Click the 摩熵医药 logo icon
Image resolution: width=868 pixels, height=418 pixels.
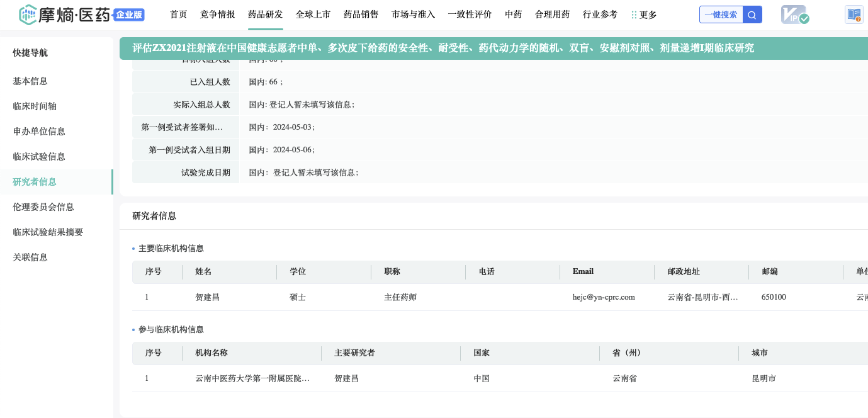click(28, 14)
